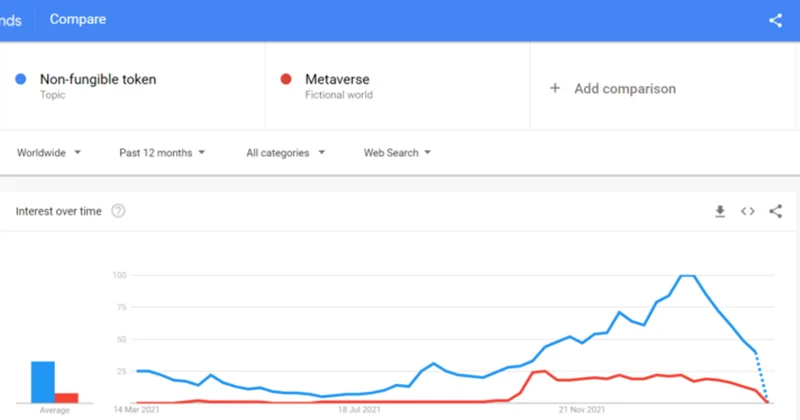Open the Worldwide region dropdown
Viewport: 800px width, 420px height.
click(x=49, y=153)
